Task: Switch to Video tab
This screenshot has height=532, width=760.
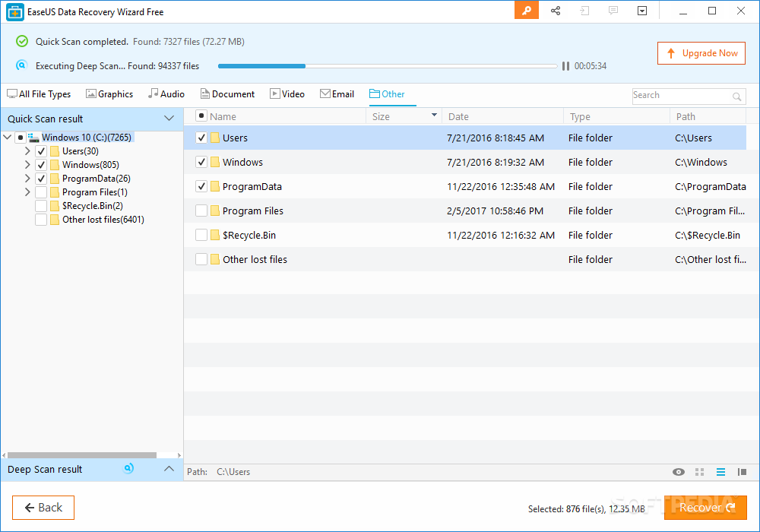Action: [287, 94]
